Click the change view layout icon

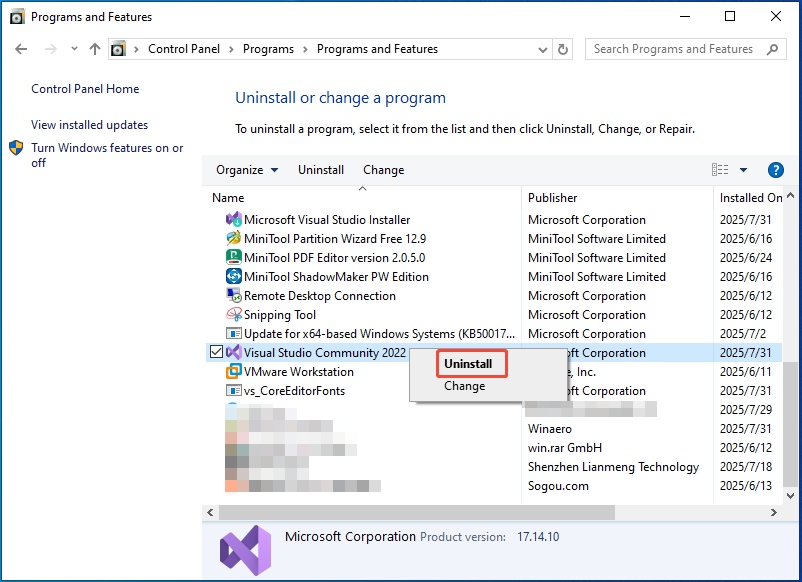tap(720, 170)
